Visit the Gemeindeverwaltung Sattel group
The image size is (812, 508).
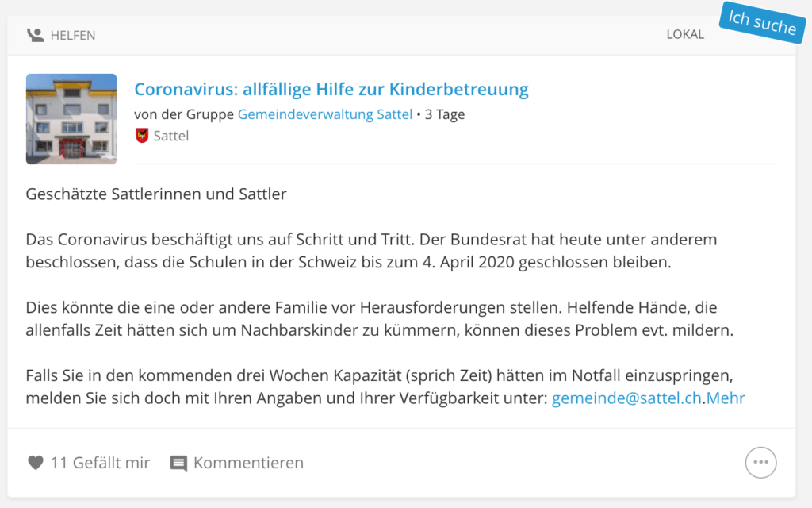pyautogui.click(x=324, y=114)
